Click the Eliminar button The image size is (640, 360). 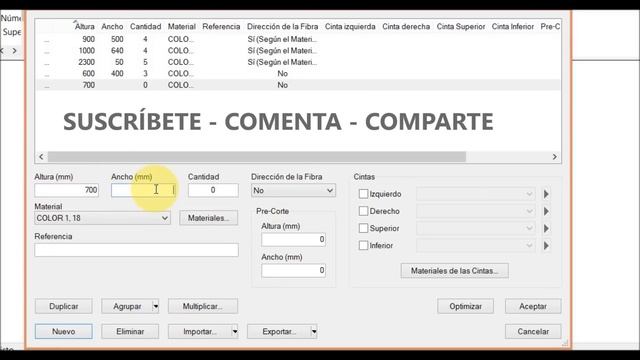point(130,331)
